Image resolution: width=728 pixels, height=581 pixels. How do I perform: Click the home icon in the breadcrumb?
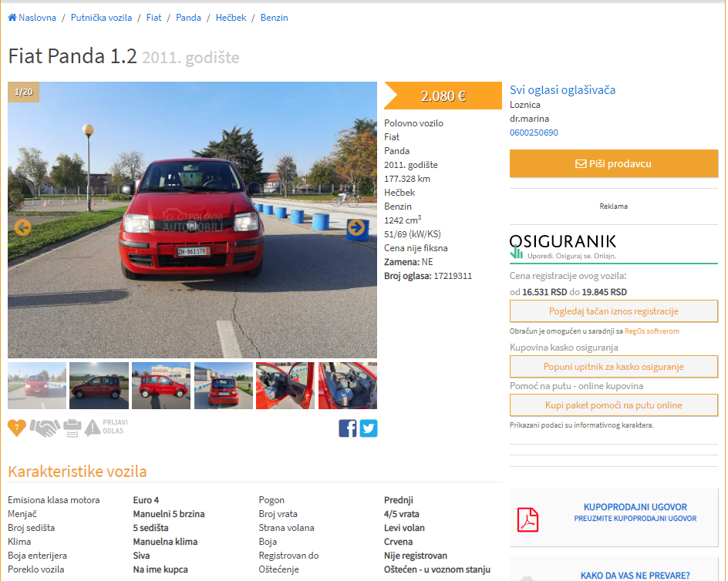(12, 18)
